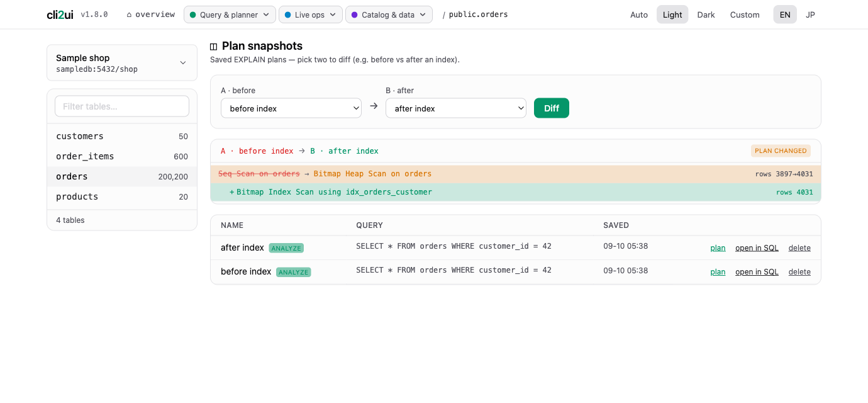
Task: Open the Query & planner menu
Action: pos(230,14)
